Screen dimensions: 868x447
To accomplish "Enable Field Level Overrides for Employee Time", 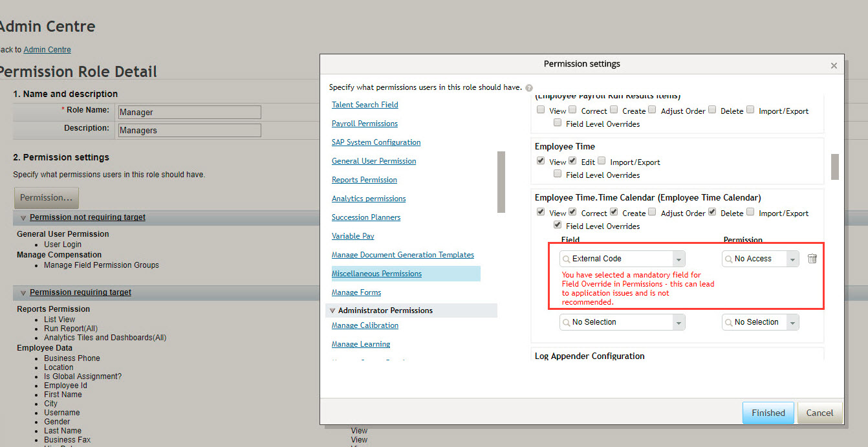I will [x=558, y=174].
